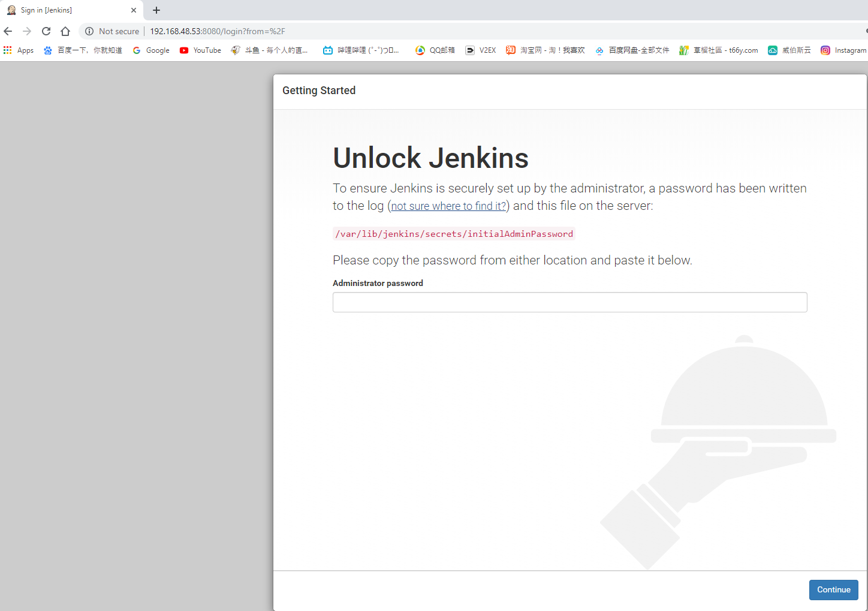Click the address bar URL
This screenshot has height=611, width=868.
coord(217,31)
